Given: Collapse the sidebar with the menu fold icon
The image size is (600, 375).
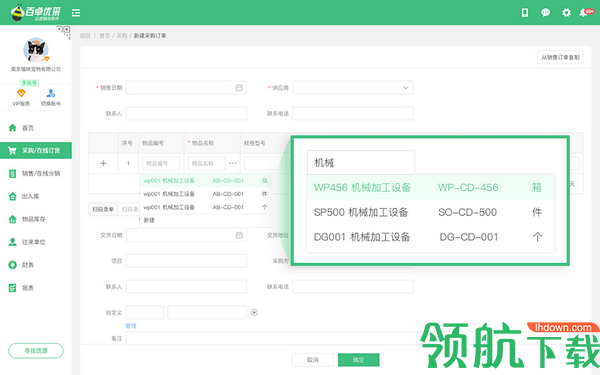Looking at the screenshot, I should click(76, 13).
